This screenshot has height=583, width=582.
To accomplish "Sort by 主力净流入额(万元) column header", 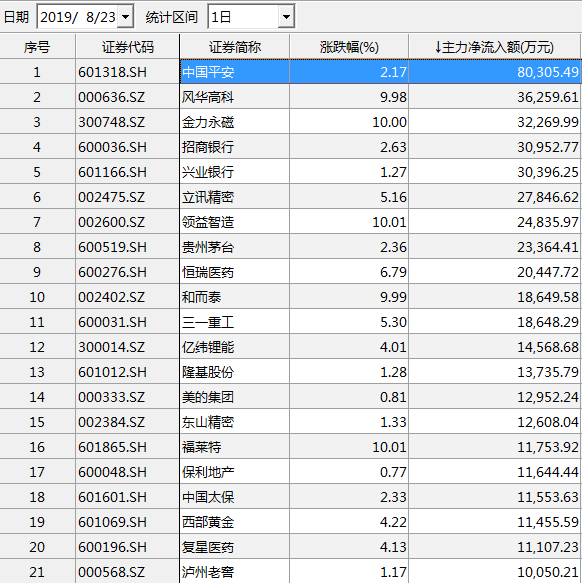I will pyautogui.click(x=495, y=47).
